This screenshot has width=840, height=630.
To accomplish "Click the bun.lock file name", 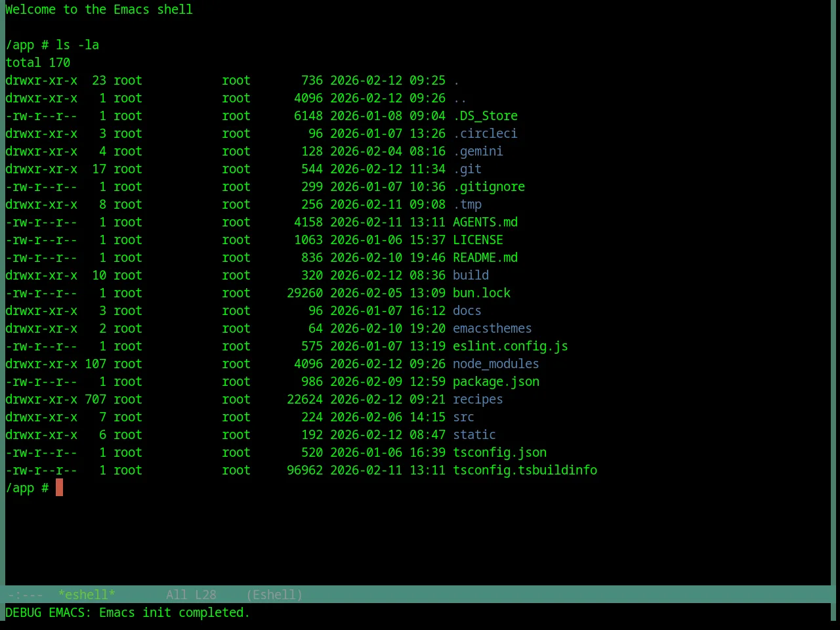I will pos(482,293).
